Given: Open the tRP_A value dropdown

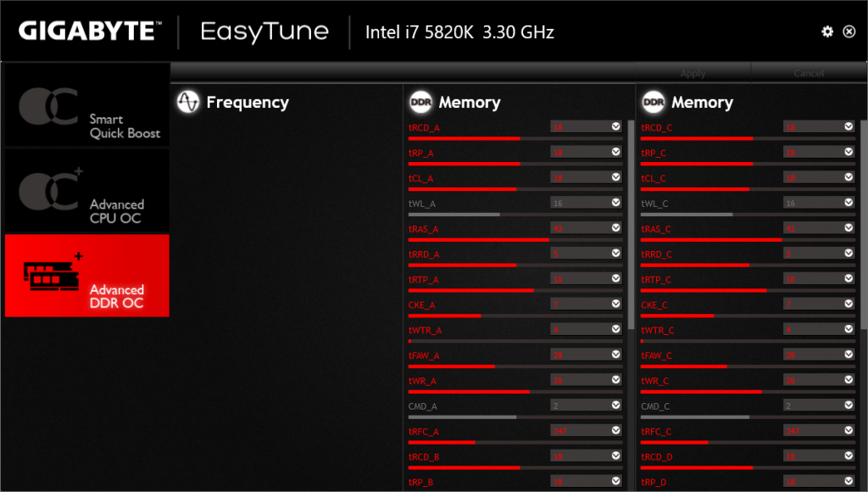Looking at the screenshot, I should (x=615, y=152).
